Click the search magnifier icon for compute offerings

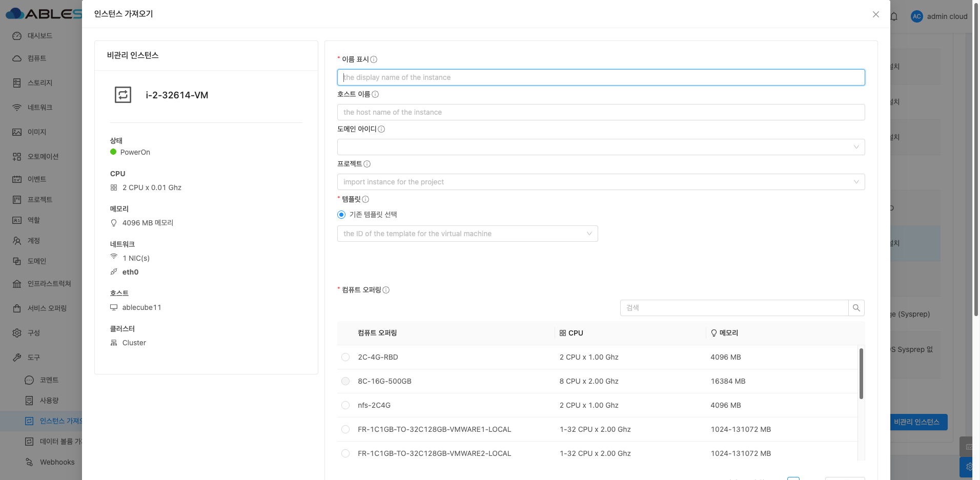pos(856,308)
